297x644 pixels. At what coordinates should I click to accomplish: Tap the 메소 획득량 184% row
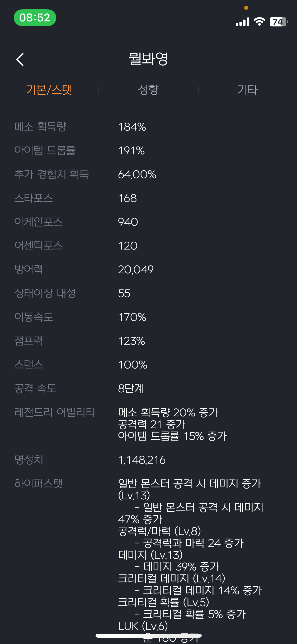148,127
